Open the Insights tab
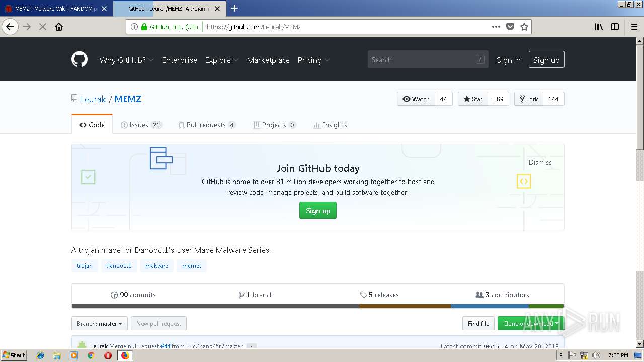The width and height of the screenshot is (644, 362). click(330, 125)
